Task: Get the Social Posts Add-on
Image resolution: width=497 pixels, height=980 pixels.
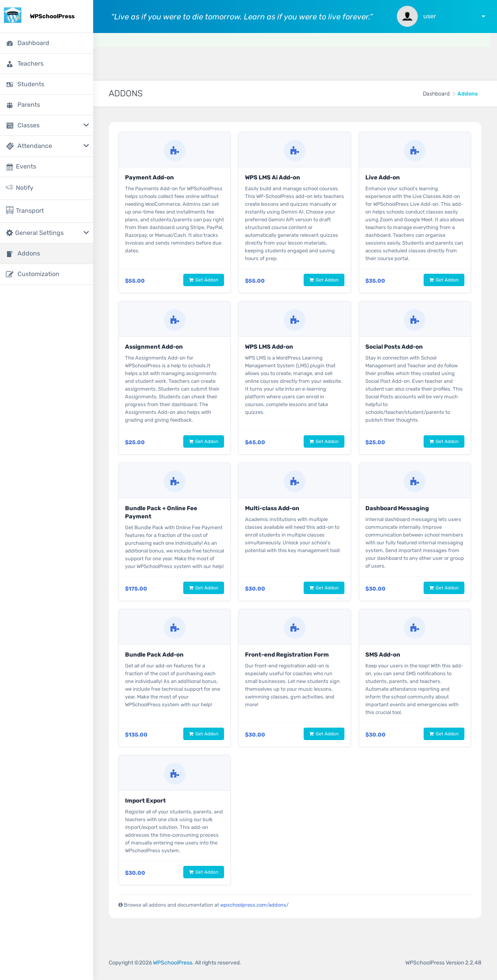Action: (444, 441)
